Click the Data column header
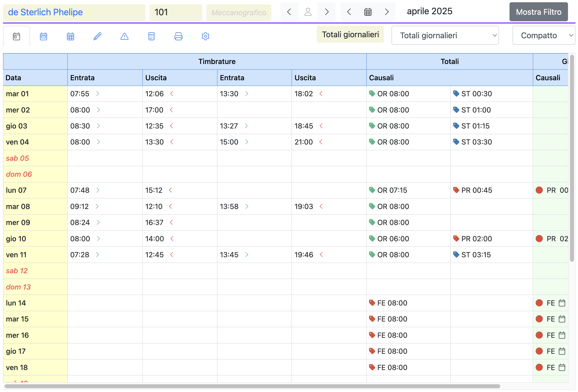This screenshot has width=578, height=392. [x=35, y=78]
